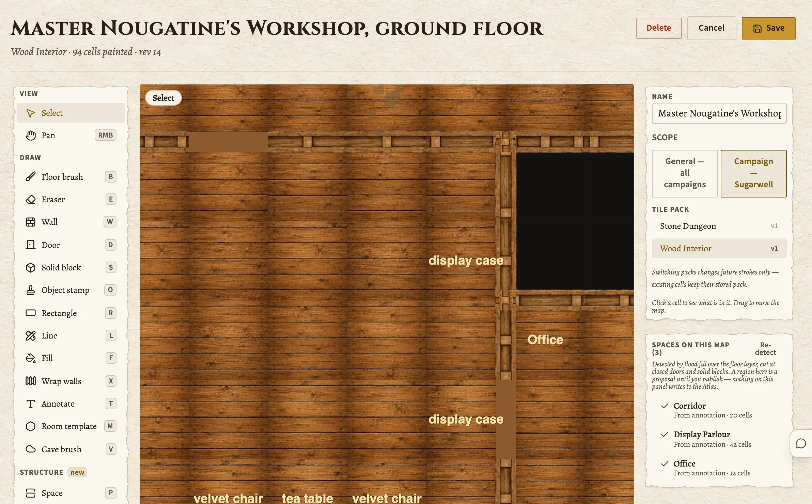Click the RMB shortcut badge beside Pan
This screenshot has width=812, height=504.
tap(105, 135)
